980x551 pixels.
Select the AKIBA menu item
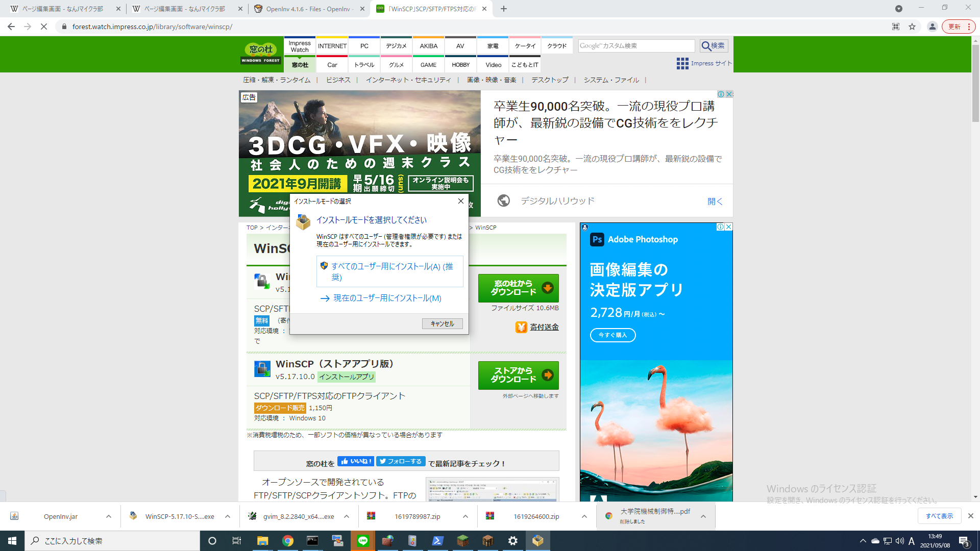tap(429, 46)
